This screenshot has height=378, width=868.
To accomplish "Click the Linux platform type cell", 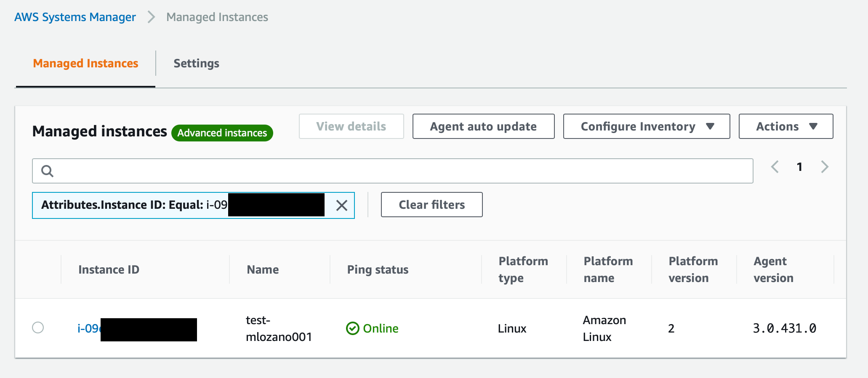I will (512, 328).
